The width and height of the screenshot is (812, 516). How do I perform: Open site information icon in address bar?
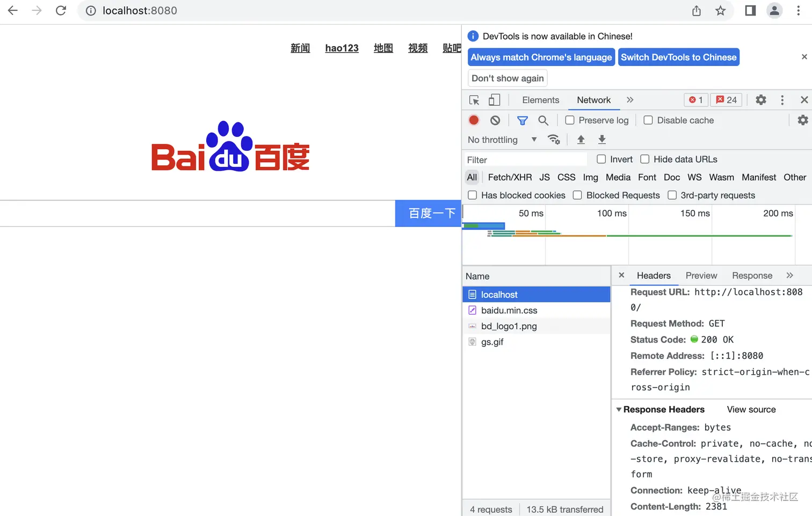[91, 11]
